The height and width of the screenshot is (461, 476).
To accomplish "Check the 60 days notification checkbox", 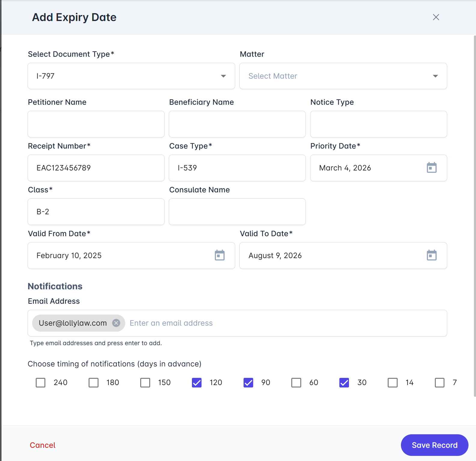I will point(296,383).
